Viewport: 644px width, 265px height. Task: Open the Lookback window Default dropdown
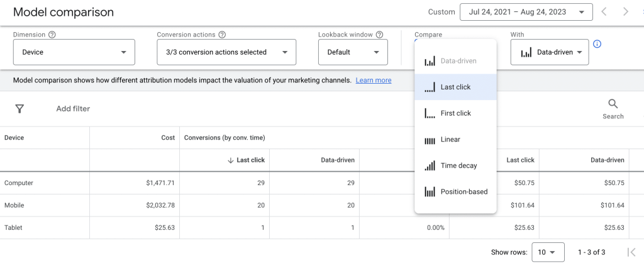[x=352, y=52]
